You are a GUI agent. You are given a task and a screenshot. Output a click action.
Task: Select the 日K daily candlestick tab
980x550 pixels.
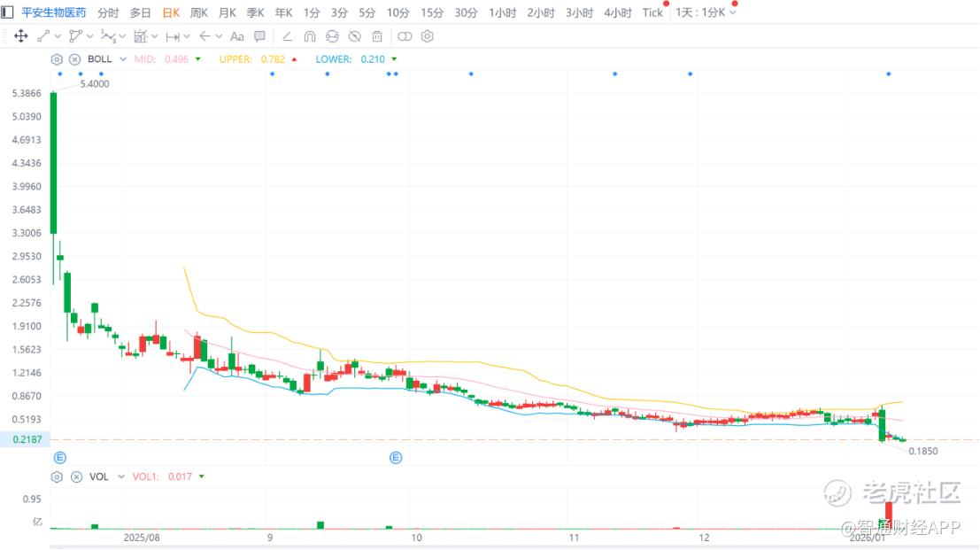click(x=171, y=12)
